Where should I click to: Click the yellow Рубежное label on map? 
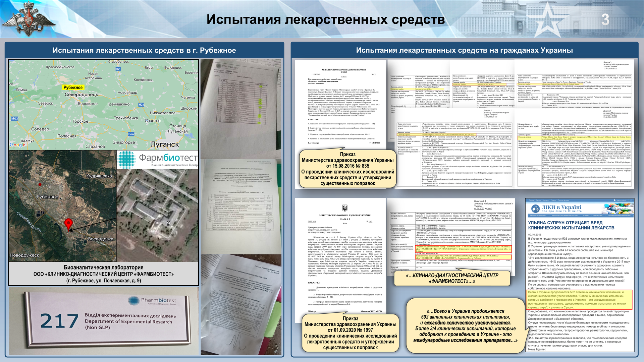click(73, 87)
